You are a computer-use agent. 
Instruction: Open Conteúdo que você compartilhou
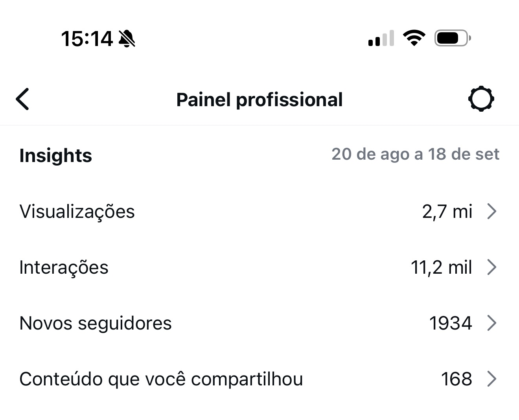click(161, 379)
